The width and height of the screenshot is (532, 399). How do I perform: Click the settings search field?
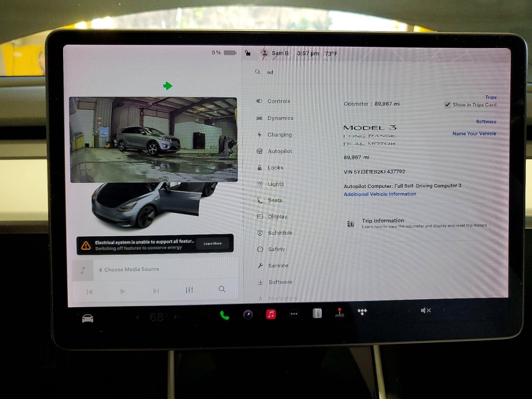click(x=374, y=72)
